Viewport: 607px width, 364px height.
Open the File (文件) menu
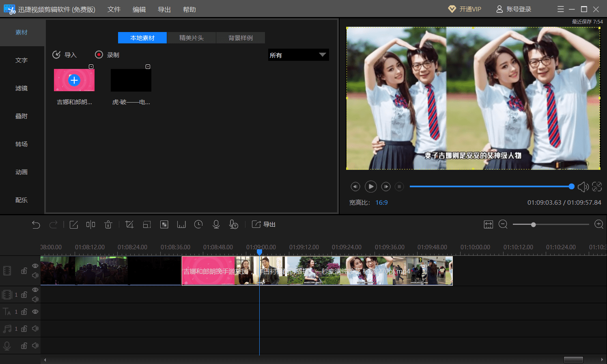(x=114, y=9)
